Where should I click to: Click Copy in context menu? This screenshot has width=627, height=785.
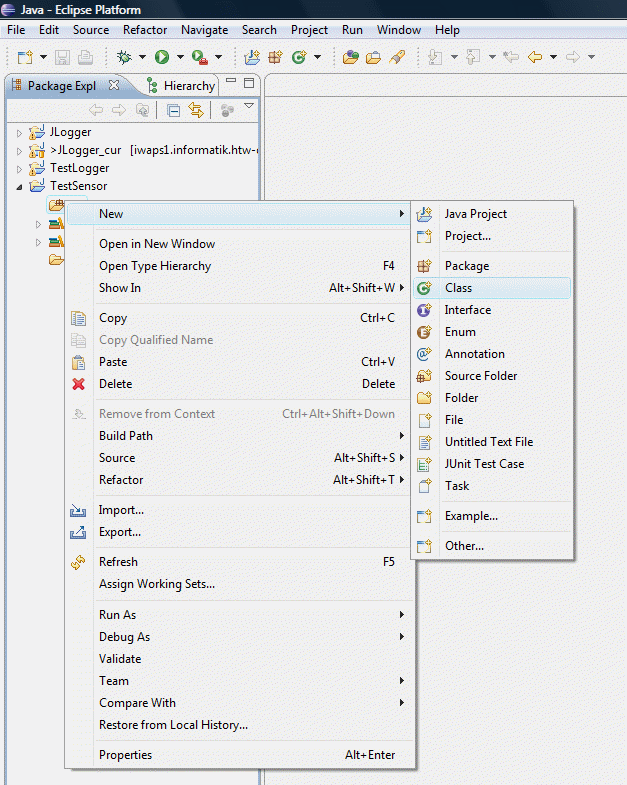point(239,318)
